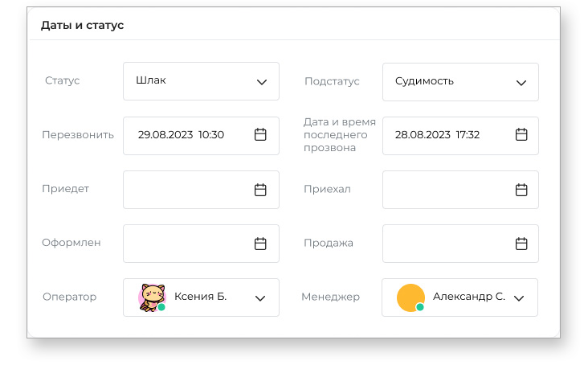Screen dimensions: 588x365
Task: Click the 28.08.2023 17:32 last call date
Action: click(x=437, y=135)
